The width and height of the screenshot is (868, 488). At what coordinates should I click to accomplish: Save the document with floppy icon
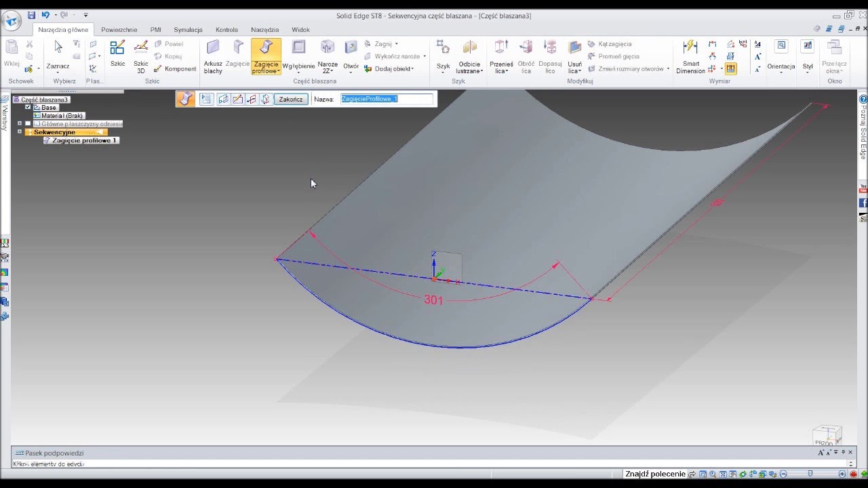(31, 15)
